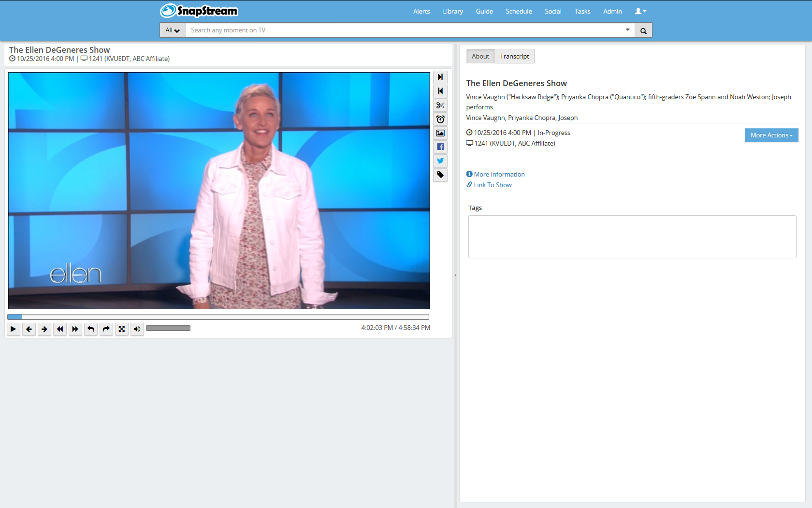Image resolution: width=812 pixels, height=508 pixels.
Task: Open the Library menu
Action: point(453,11)
